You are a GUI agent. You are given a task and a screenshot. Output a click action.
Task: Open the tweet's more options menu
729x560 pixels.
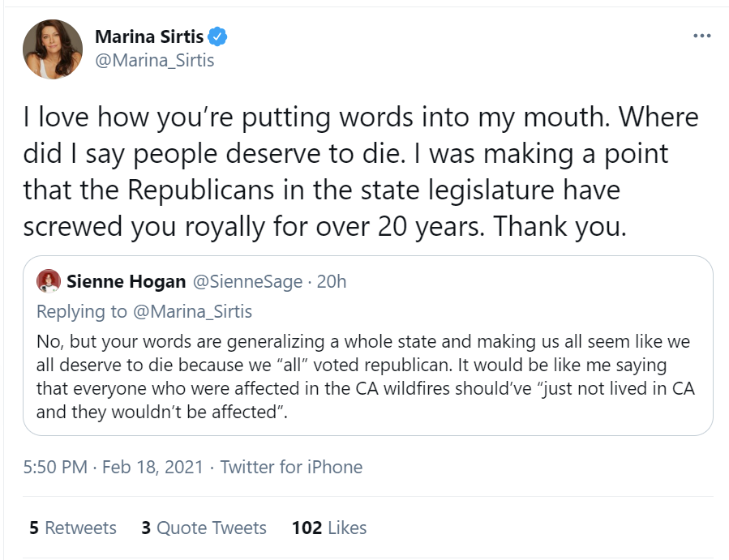tap(701, 36)
